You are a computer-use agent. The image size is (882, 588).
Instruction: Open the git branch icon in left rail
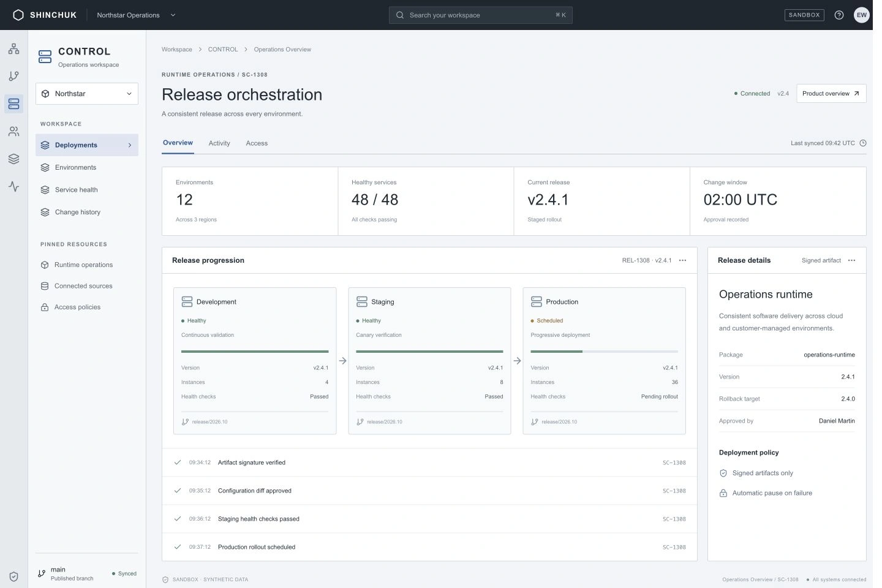tap(13, 76)
